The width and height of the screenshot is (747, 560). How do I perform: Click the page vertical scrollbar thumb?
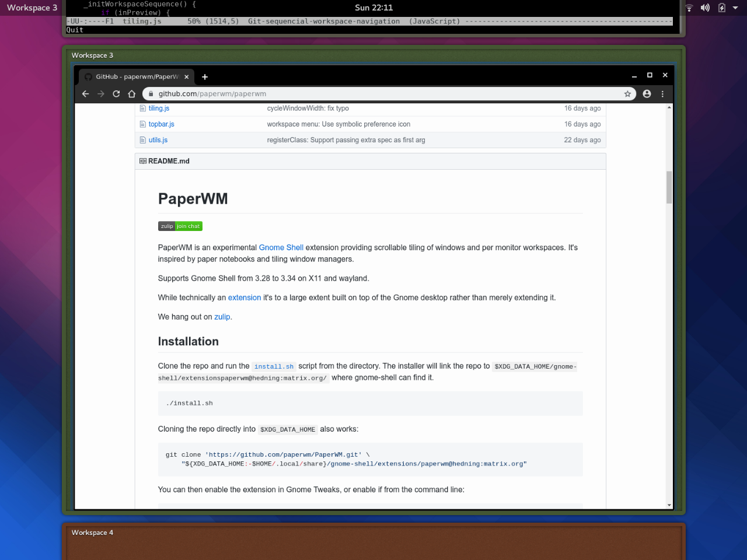coord(669,187)
